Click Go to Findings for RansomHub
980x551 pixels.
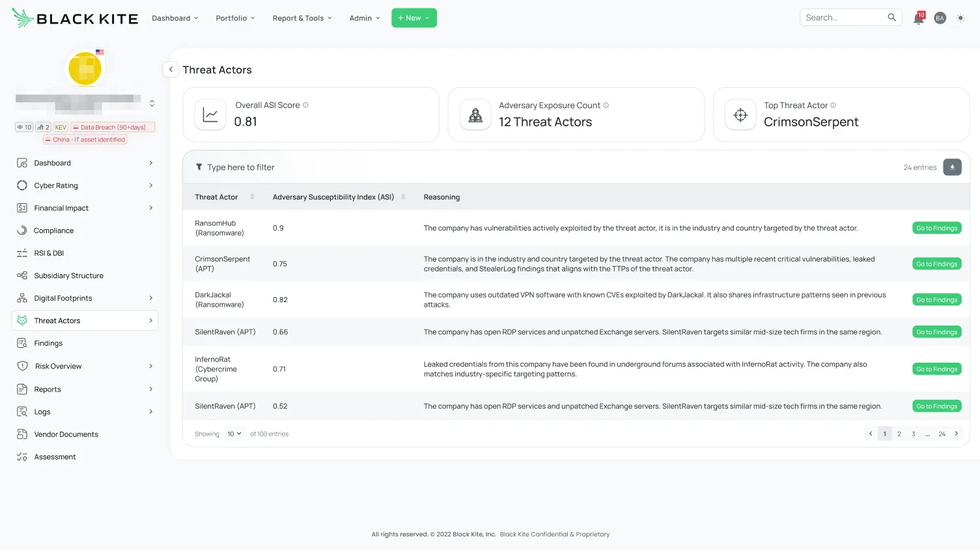tap(936, 227)
